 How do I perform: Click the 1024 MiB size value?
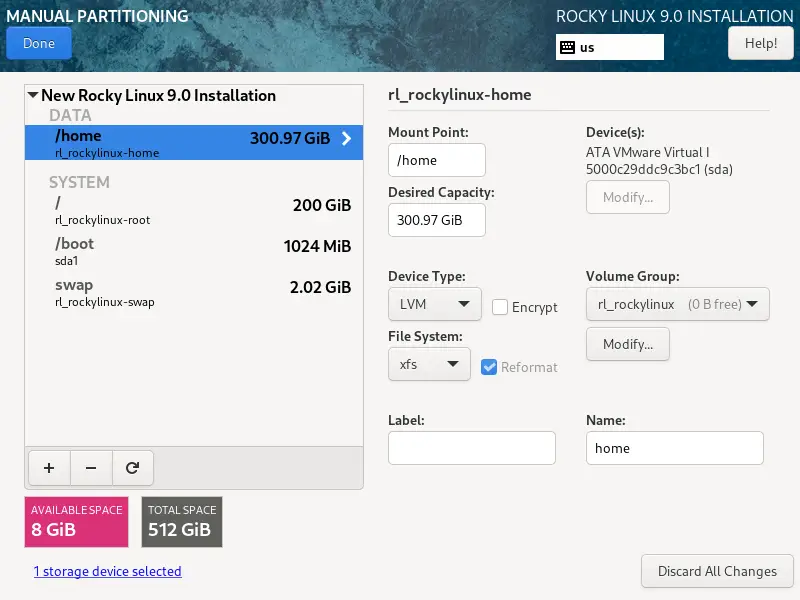(x=317, y=246)
